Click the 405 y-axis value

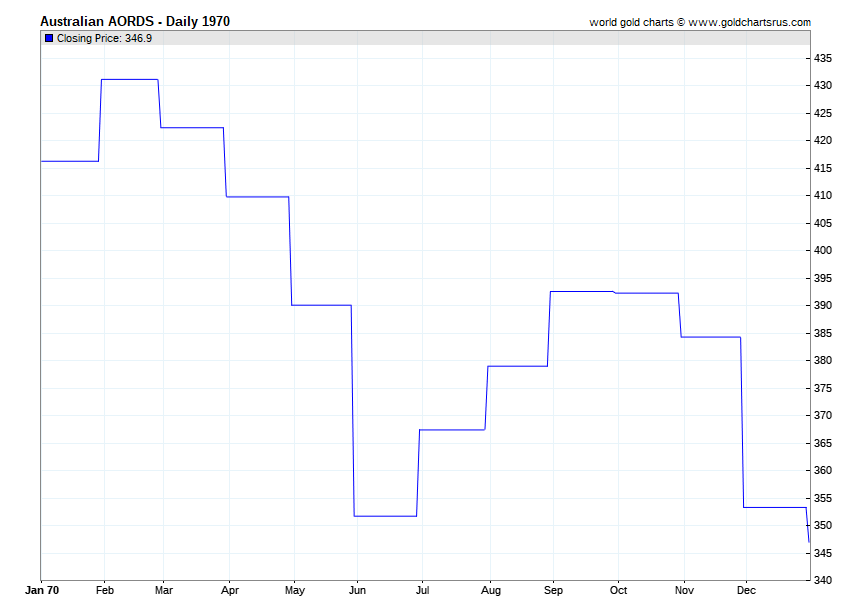click(823, 223)
